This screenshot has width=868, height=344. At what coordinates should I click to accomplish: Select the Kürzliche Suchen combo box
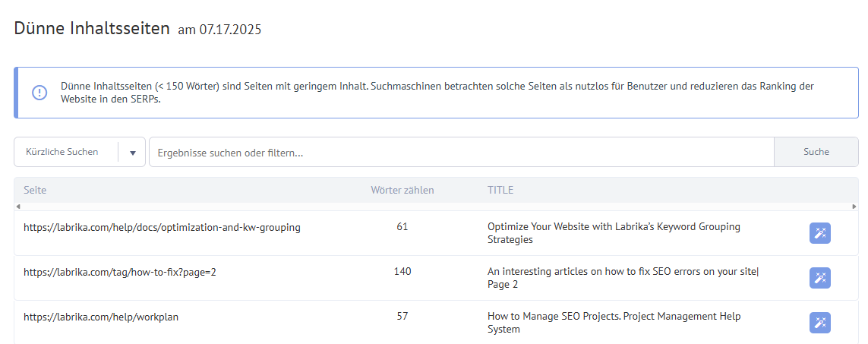click(x=80, y=152)
